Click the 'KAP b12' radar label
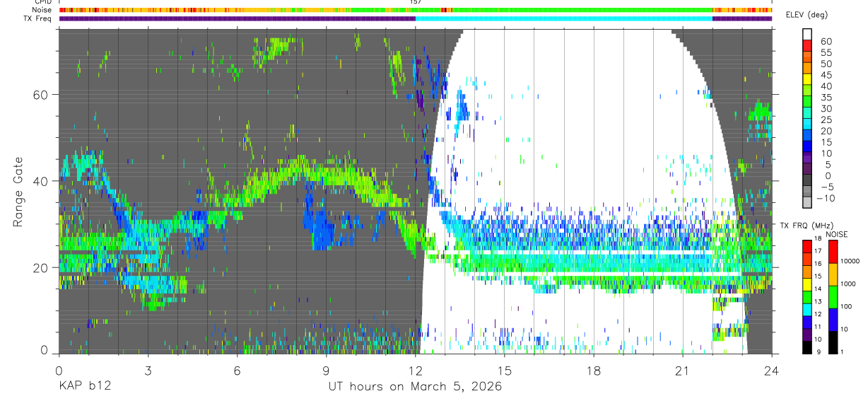 [84, 387]
